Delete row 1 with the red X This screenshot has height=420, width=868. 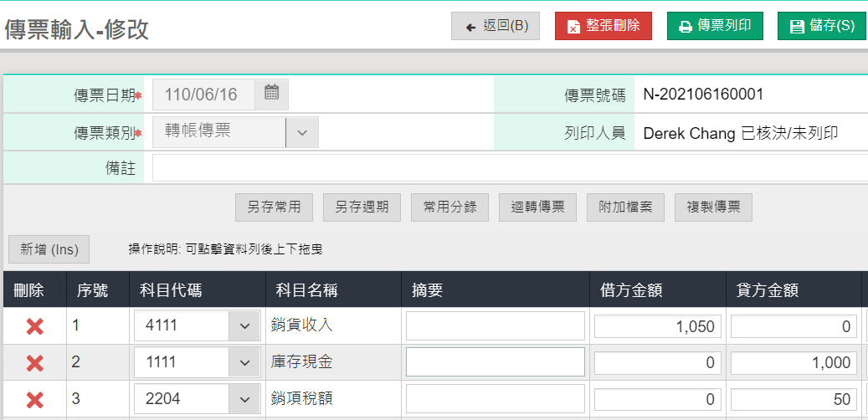click(x=34, y=326)
